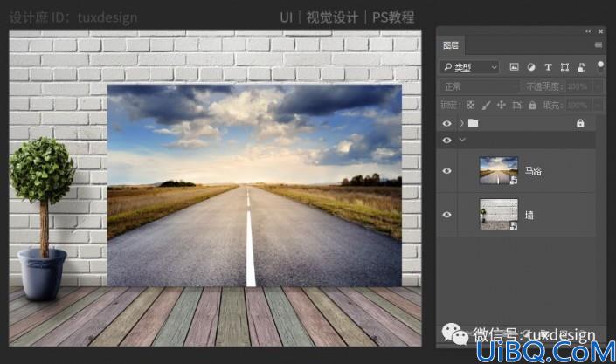The height and width of the screenshot is (364, 616).
Task: Collapse the expanded group containing 马路
Action: 462,140
